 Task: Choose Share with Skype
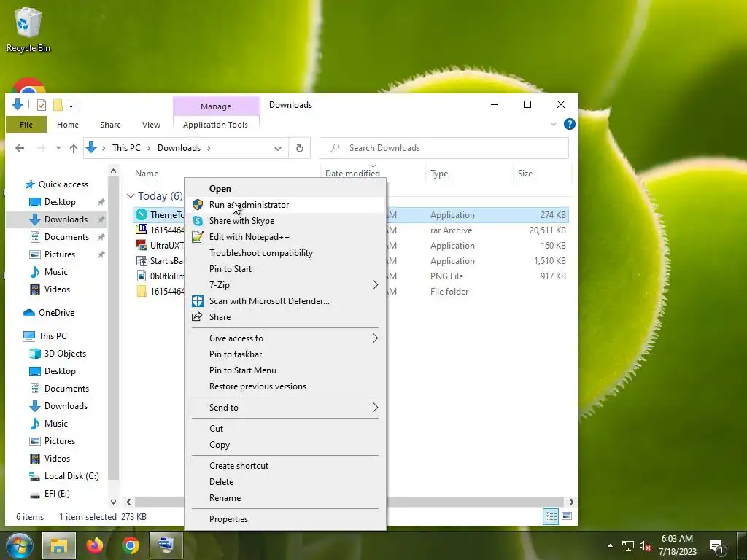pos(241,221)
